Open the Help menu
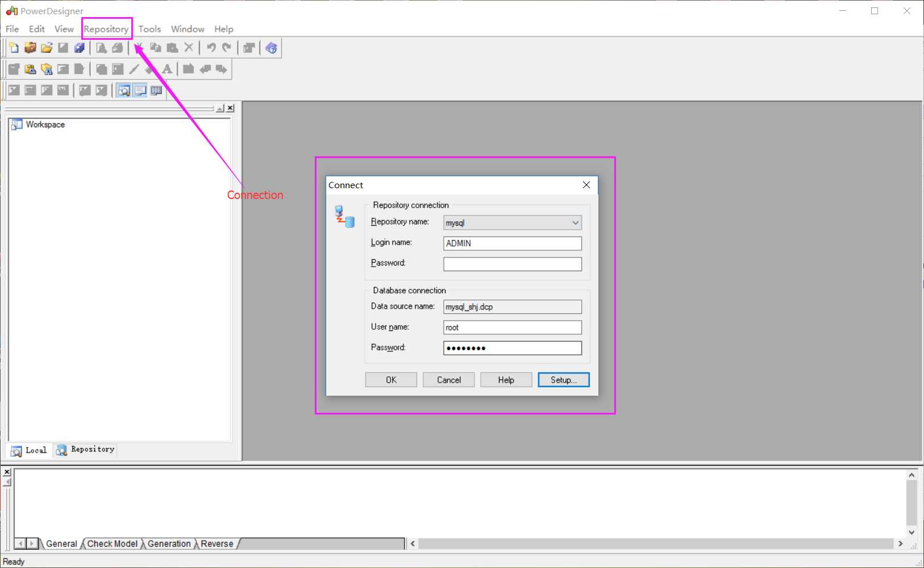924x568 pixels. [x=224, y=29]
